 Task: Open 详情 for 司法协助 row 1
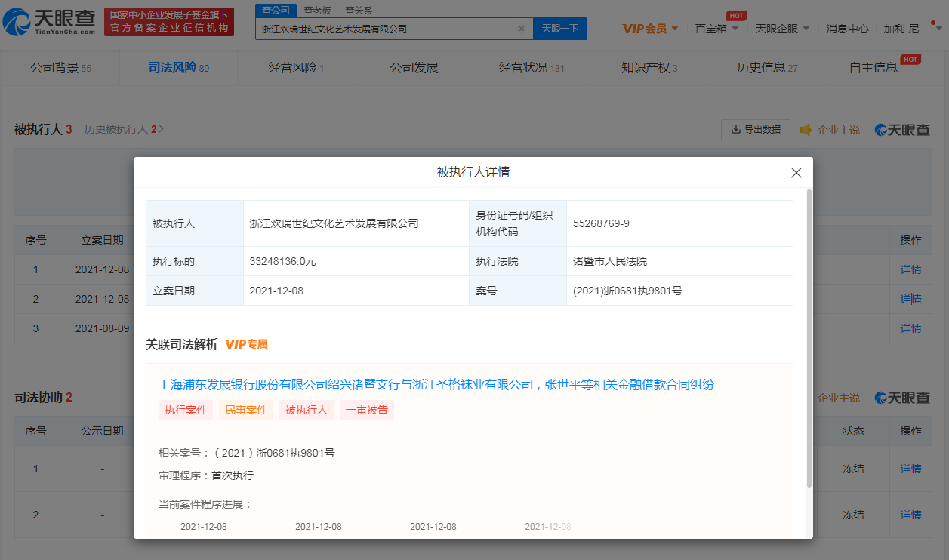pos(910,469)
